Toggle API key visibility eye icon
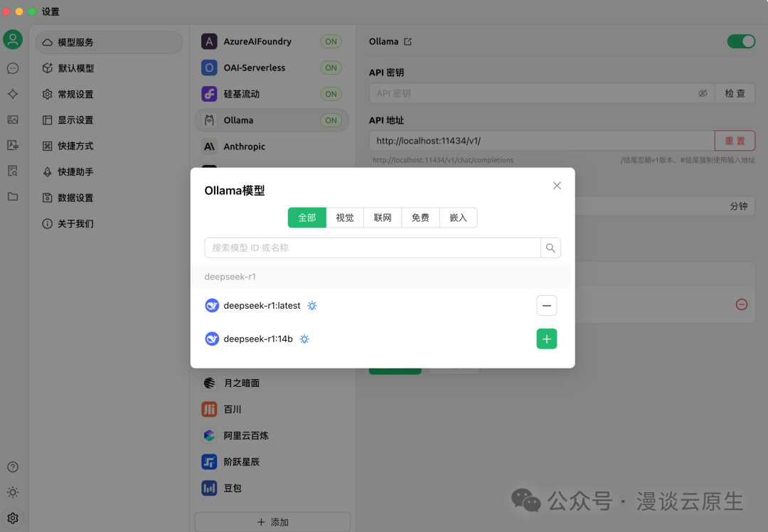 [703, 93]
